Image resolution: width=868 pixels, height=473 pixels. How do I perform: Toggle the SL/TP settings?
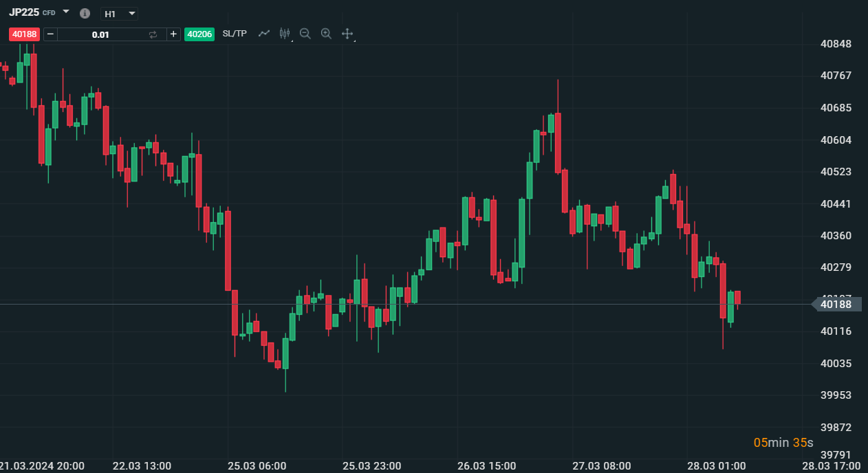235,34
